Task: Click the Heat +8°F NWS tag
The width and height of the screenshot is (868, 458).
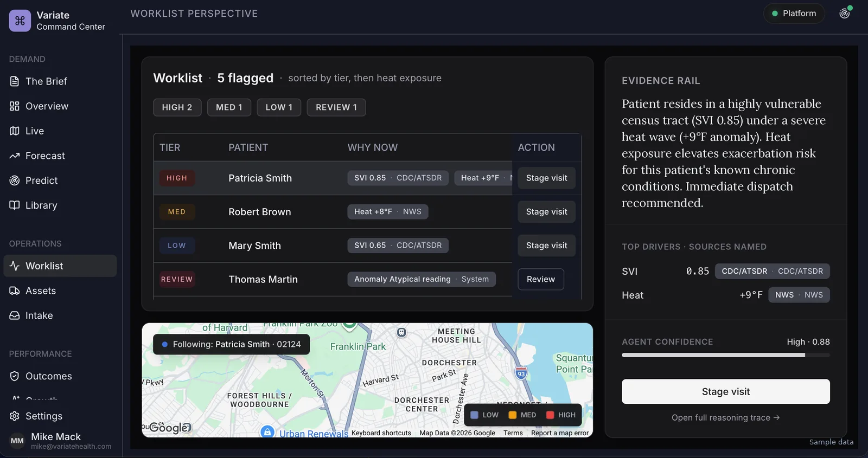Action: [388, 211]
